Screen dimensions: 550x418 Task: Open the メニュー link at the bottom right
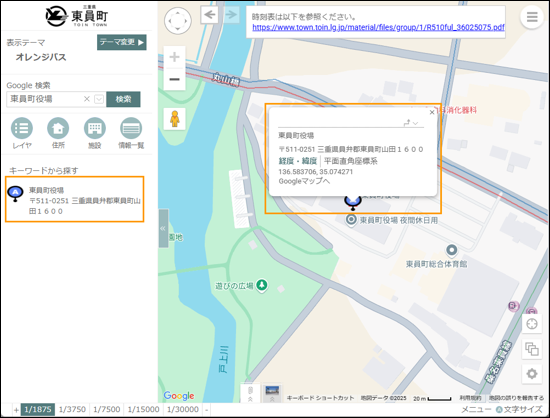pyautogui.click(x=476, y=409)
